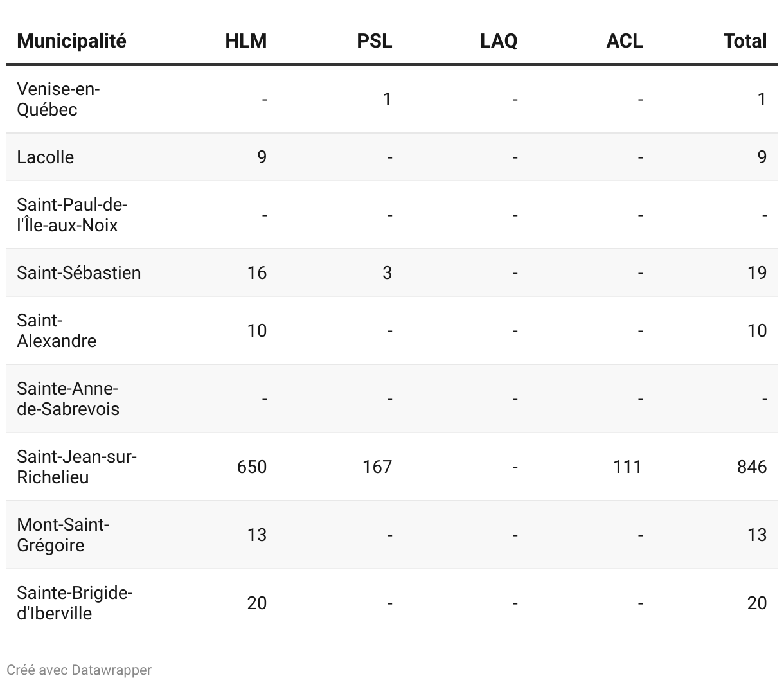The image size is (784, 685).
Task: Click the Sainte-Anne-de-Sabrevois cell
Action: [68, 398]
